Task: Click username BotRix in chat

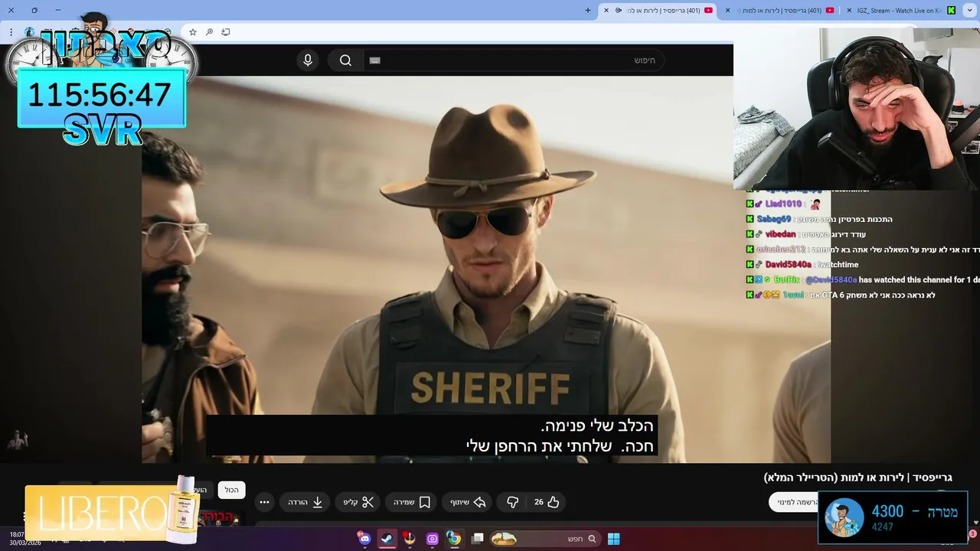Action: click(x=786, y=280)
